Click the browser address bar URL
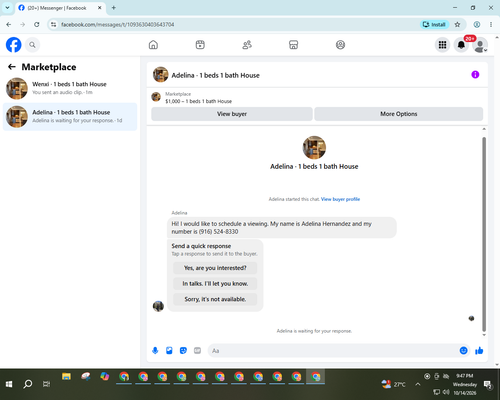 click(x=117, y=25)
